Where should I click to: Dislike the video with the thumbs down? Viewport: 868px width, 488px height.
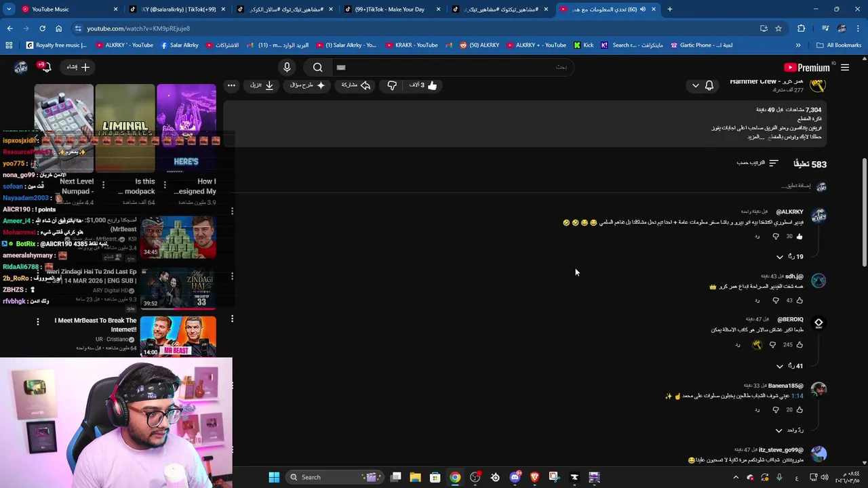392,85
